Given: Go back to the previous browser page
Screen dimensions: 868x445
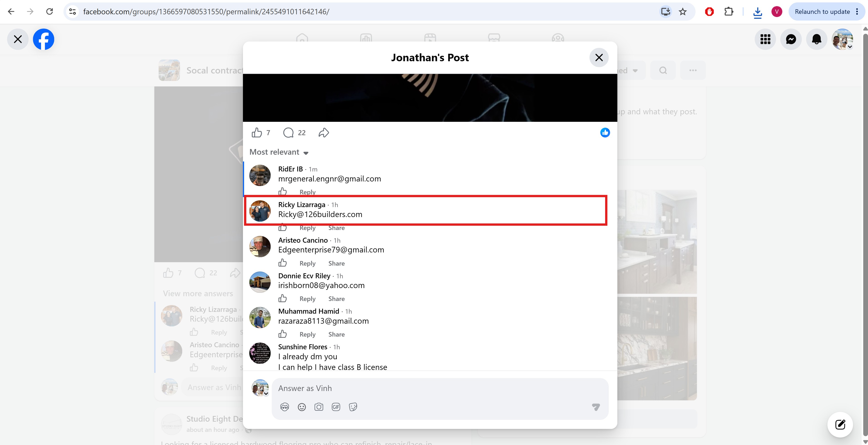Looking at the screenshot, I should (11, 12).
